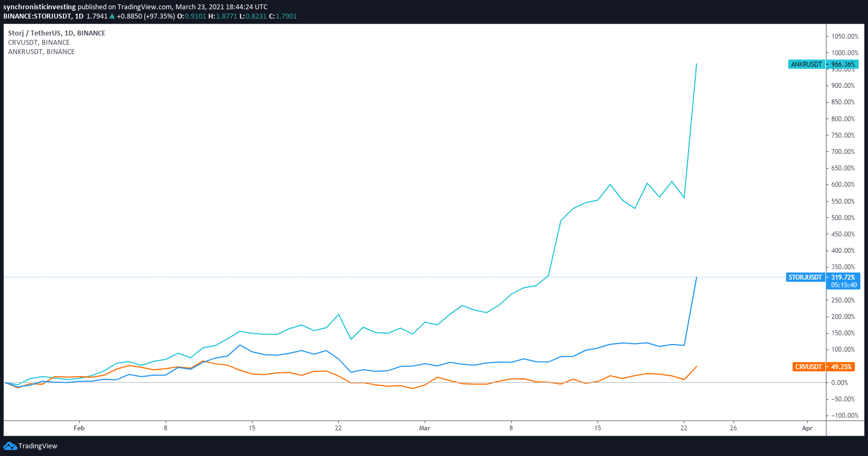Click the 966.36% ANKR value badge
The height and width of the screenshot is (456, 868).
pos(843,64)
